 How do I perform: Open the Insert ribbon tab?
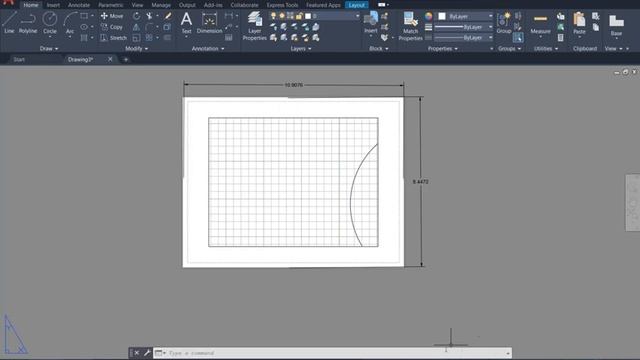pyautogui.click(x=53, y=5)
